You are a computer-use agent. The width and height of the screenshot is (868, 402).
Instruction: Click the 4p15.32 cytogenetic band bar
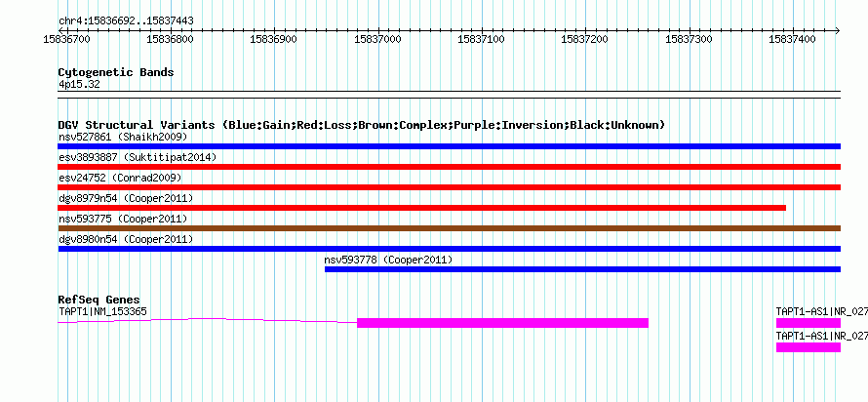coord(449,94)
